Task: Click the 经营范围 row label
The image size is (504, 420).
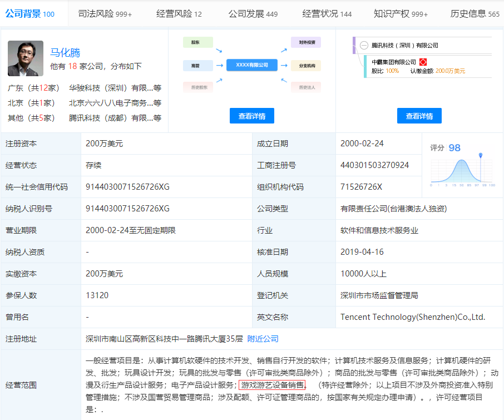Action: click(21, 385)
